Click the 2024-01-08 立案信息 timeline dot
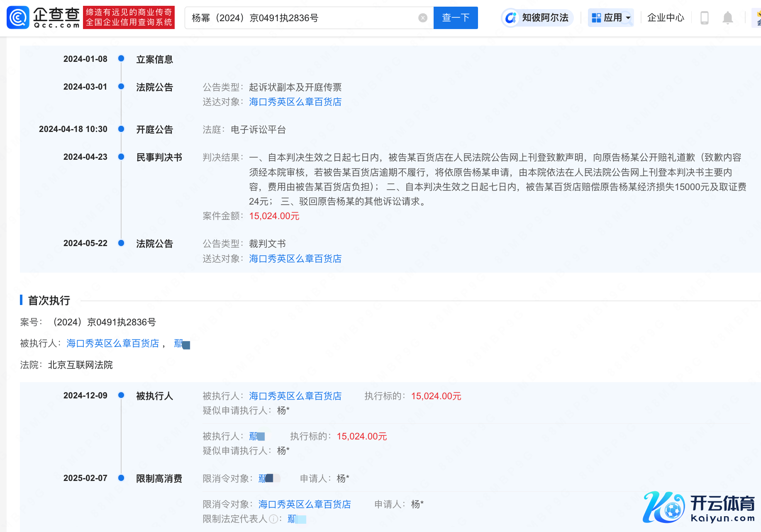The image size is (761, 532). point(121,59)
